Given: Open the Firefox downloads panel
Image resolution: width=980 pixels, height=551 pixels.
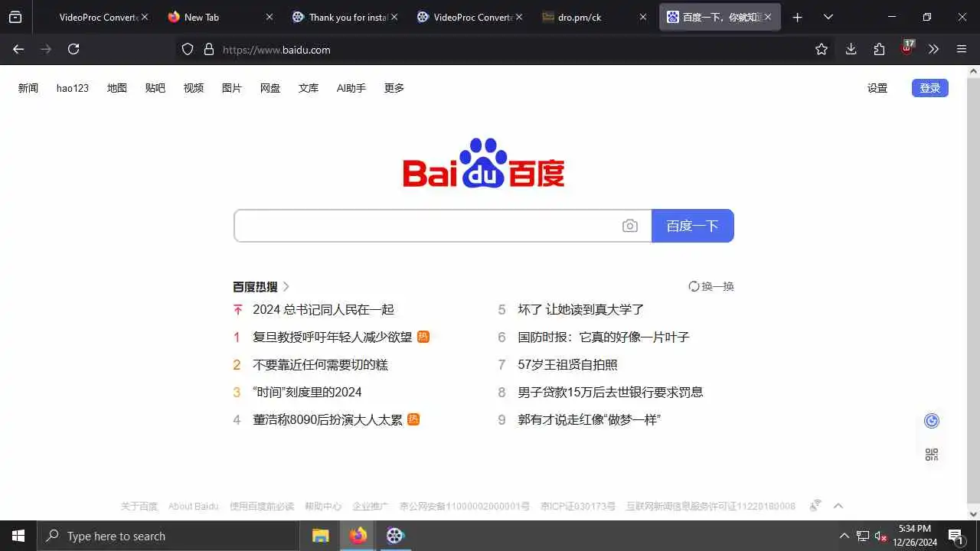Looking at the screenshot, I should 851,49.
